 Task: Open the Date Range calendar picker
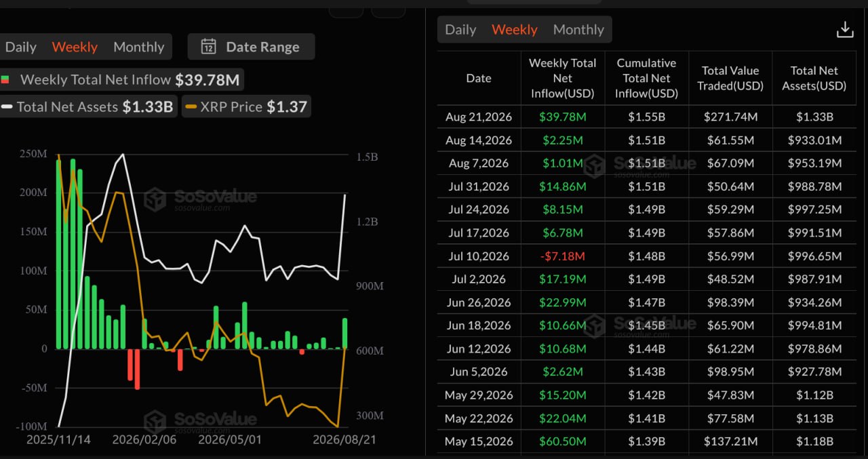[252, 47]
